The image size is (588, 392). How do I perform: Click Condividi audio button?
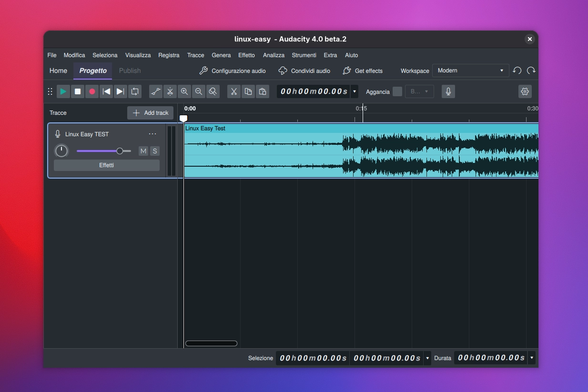(304, 70)
